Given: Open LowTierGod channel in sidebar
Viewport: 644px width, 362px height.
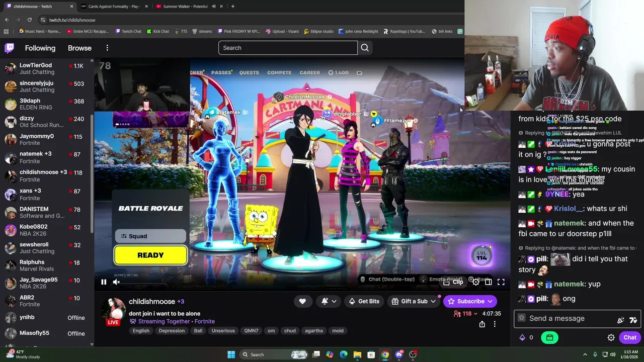Looking at the screenshot, I should click(46, 69).
